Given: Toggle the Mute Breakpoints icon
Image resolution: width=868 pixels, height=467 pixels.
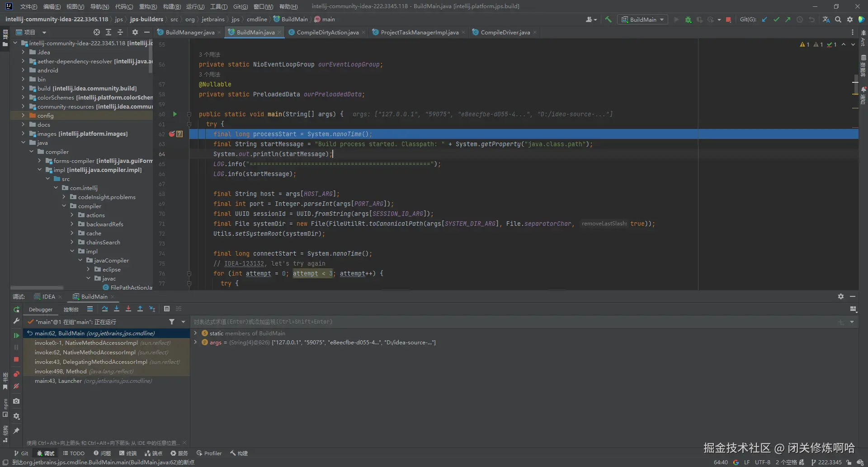Looking at the screenshot, I should (16, 386).
